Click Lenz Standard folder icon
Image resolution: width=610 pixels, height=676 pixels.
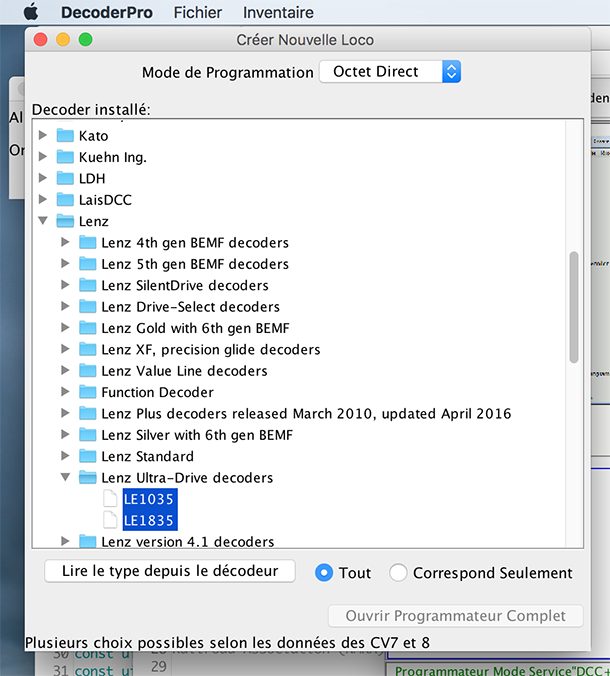tap(88, 456)
